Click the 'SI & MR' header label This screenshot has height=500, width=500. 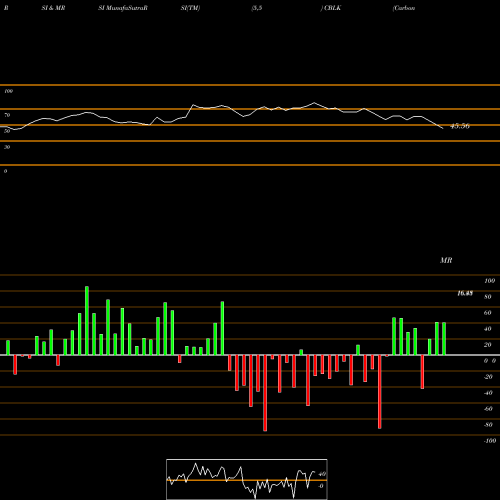(53, 8)
